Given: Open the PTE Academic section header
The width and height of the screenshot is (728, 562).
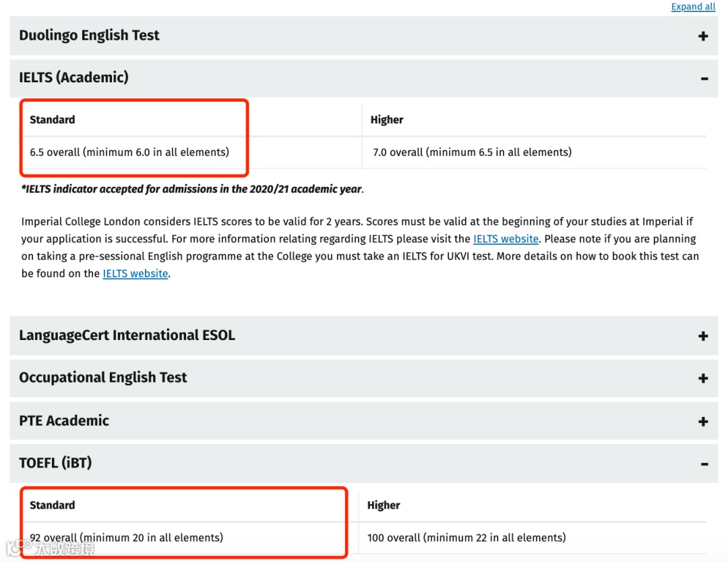Looking at the screenshot, I should [363, 421].
